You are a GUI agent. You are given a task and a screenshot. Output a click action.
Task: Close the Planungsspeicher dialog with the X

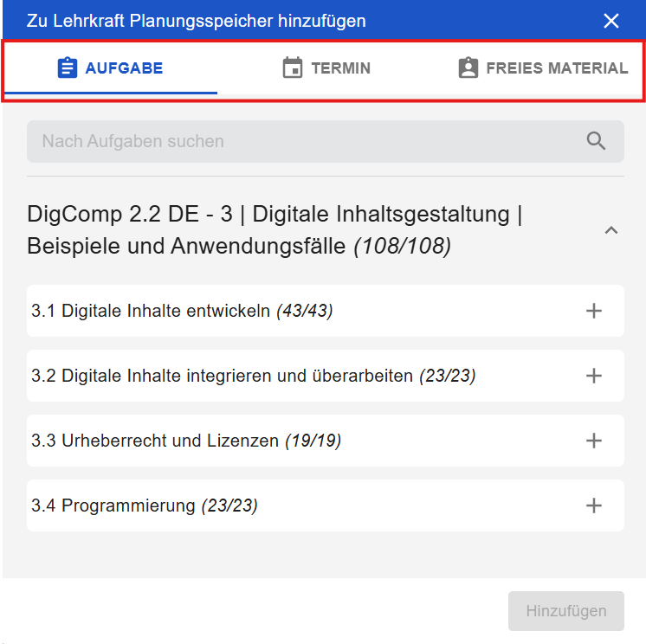tap(611, 21)
